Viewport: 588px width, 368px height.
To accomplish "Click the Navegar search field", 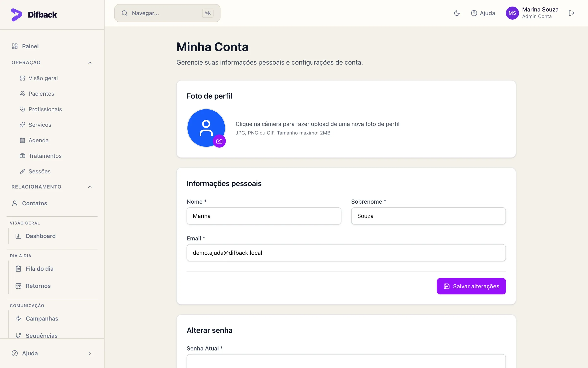I will tap(167, 13).
